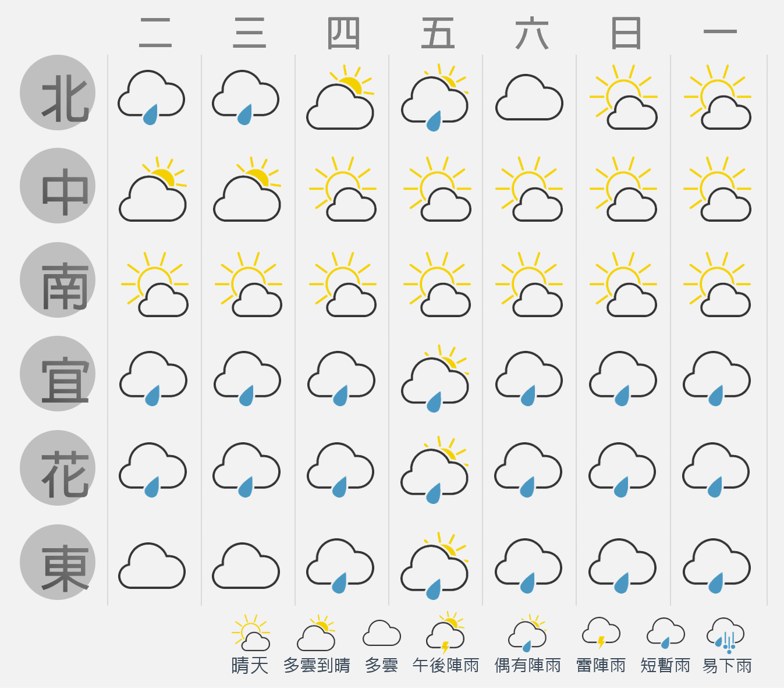
Task: Click 北 cloudy icon for 六
Action: click(x=529, y=97)
